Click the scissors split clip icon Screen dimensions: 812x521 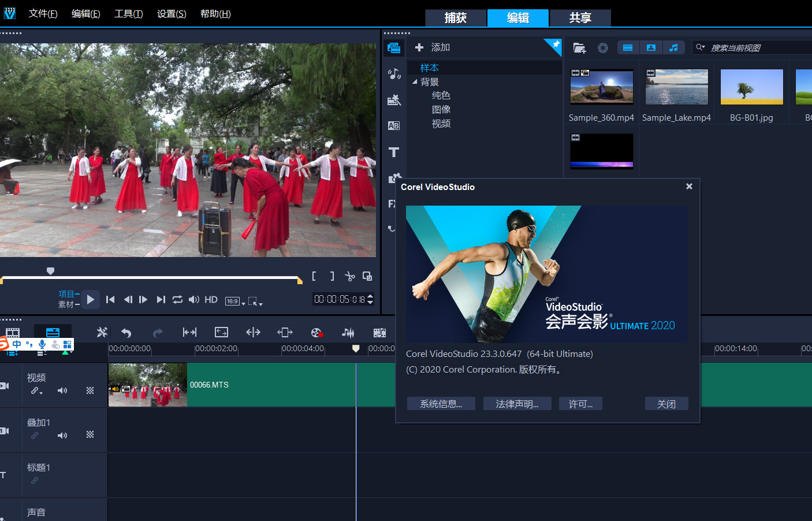[x=349, y=276]
